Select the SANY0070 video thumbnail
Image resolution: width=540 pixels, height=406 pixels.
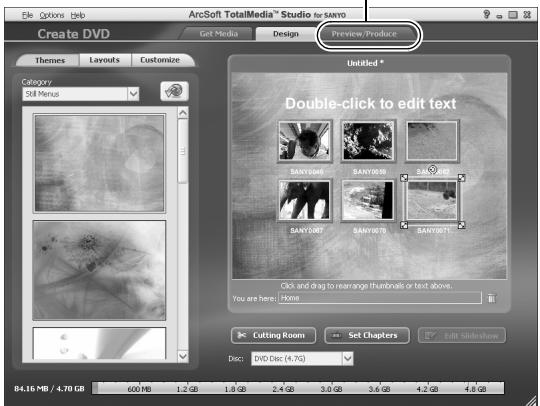coord(368,200)
